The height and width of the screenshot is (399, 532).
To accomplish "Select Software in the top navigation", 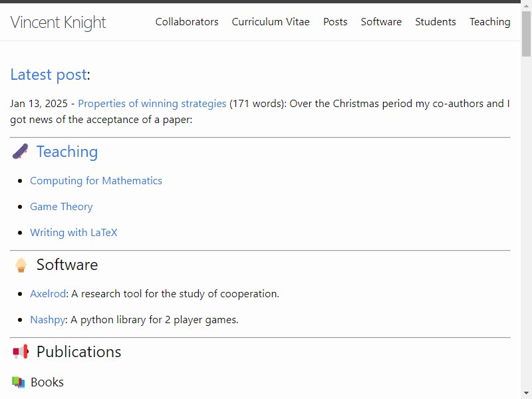I will coord(381,22).
